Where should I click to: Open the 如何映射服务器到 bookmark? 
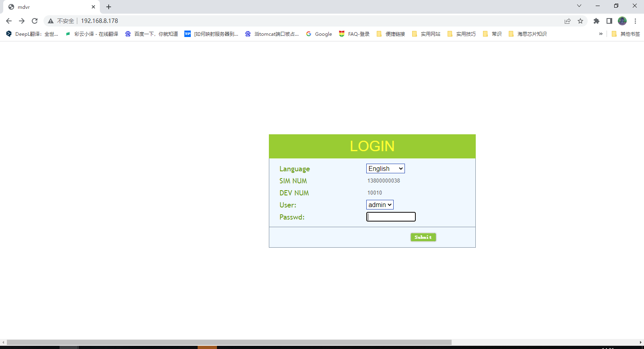211,34
